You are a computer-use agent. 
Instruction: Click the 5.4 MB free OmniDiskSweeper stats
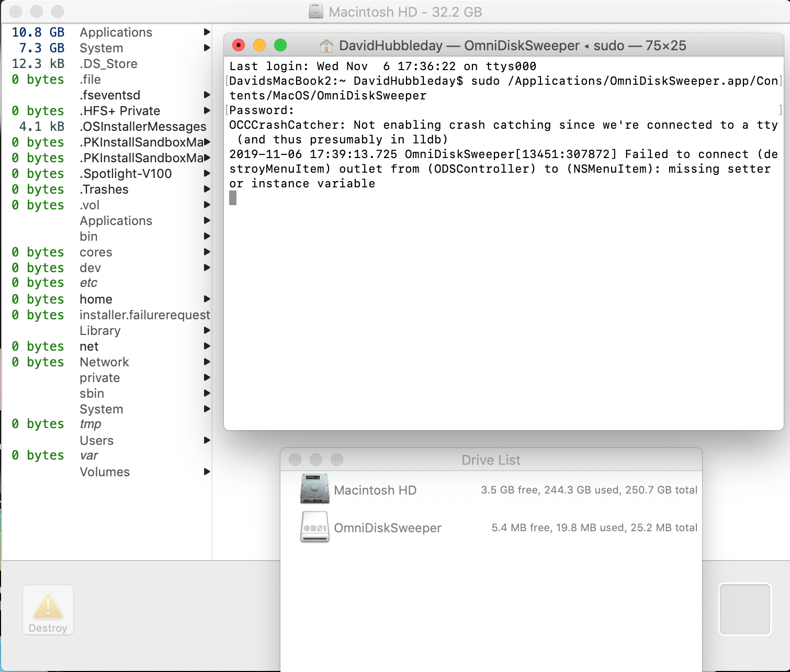(x=594, y=528)
